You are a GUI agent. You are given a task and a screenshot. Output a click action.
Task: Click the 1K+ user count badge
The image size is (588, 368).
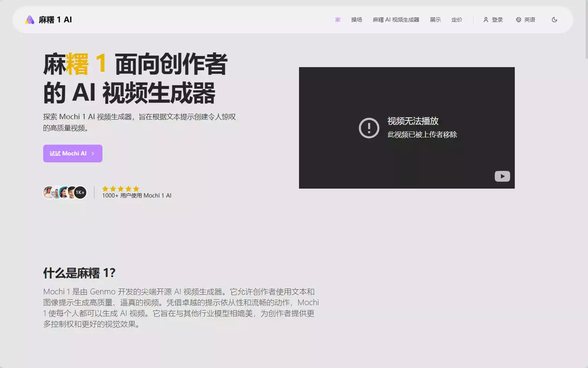(80, 192)
